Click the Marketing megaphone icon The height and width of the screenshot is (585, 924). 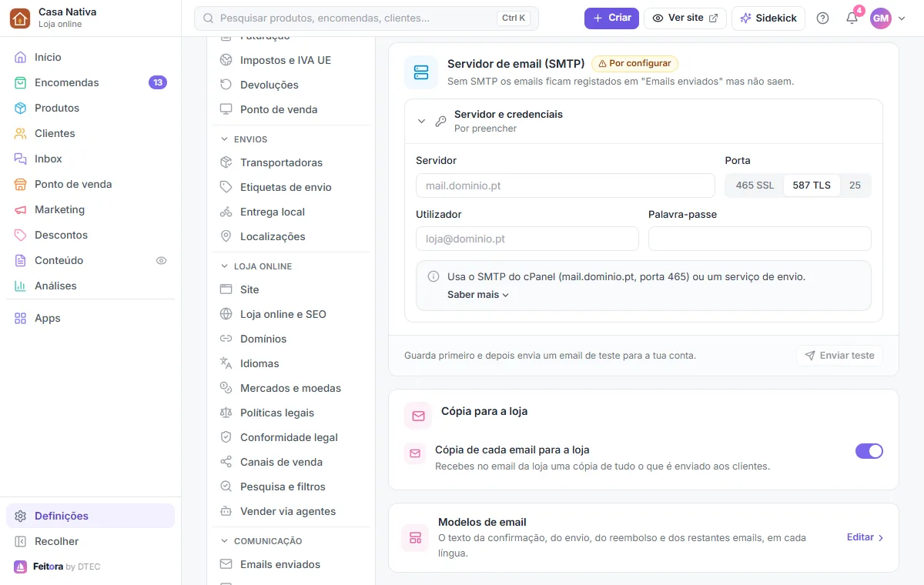click(x=20, y=209)
